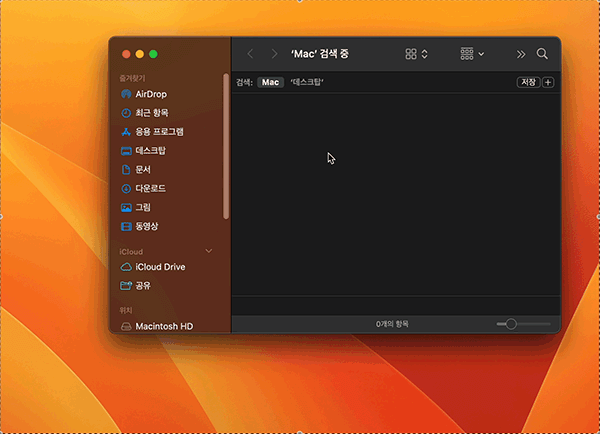This screenshot has height=434, width=600.
Task: Collapse the iCloud sidebar section
Action: (x=209, y=251)
